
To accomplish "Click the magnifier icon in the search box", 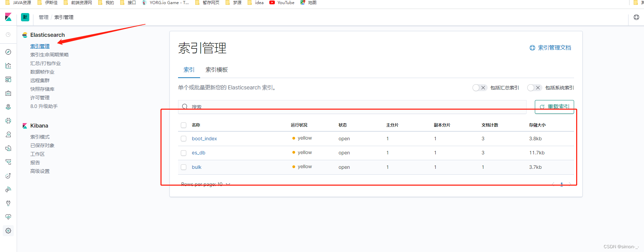I will coord(185,107).
